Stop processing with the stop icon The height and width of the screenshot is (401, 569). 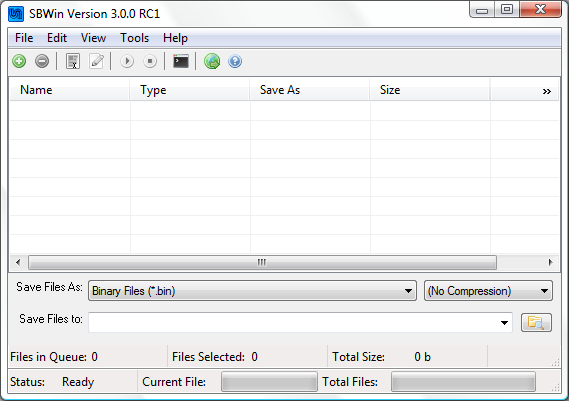point(150,61)
